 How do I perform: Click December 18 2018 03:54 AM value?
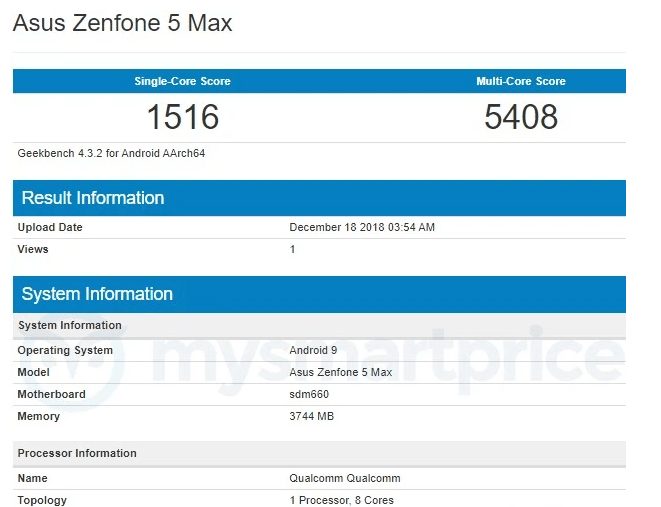(362, 227)
